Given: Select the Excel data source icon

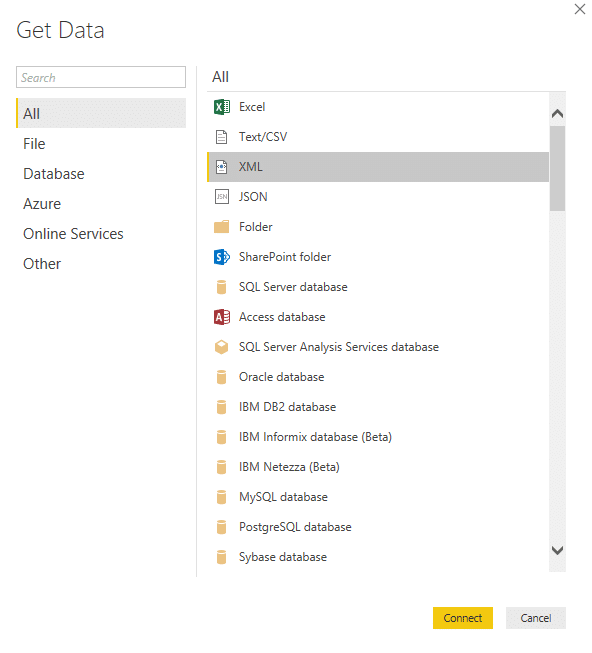Looking at the screenshot, I should pyautogui.click(x=221, y=107).
